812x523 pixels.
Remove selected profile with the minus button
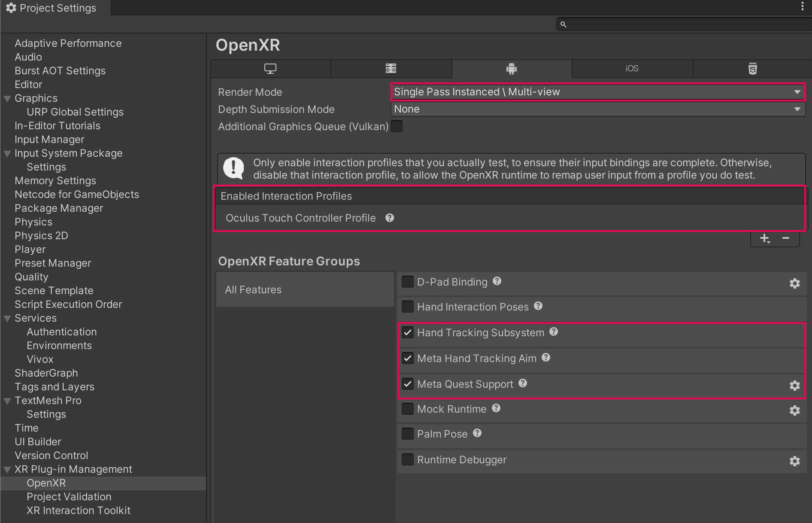click(786, 238)
